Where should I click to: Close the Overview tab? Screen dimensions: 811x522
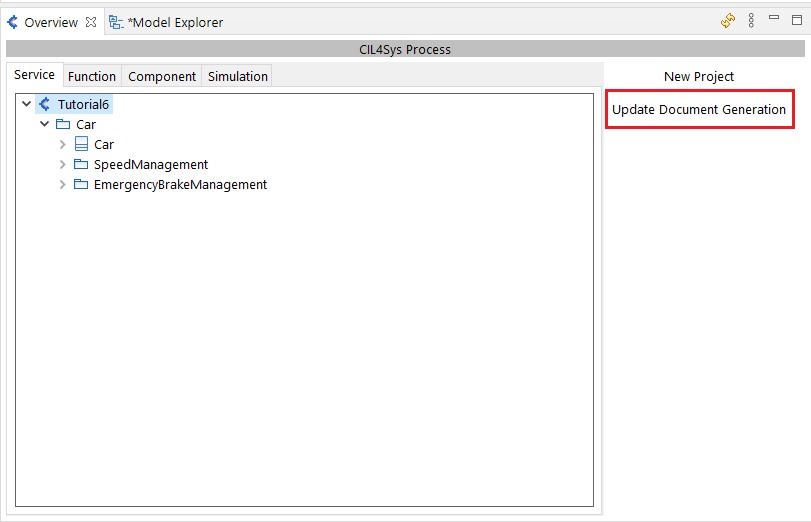tap(91, 22)
